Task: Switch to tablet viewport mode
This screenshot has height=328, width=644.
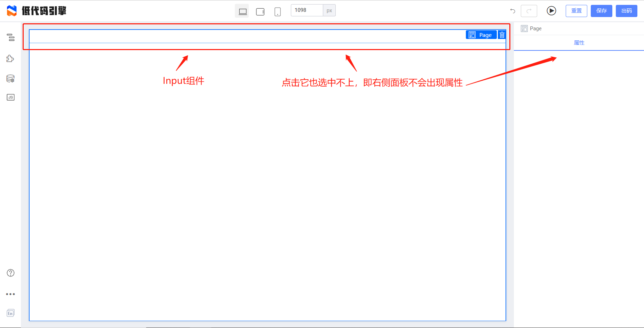Action: pos(260,11)
